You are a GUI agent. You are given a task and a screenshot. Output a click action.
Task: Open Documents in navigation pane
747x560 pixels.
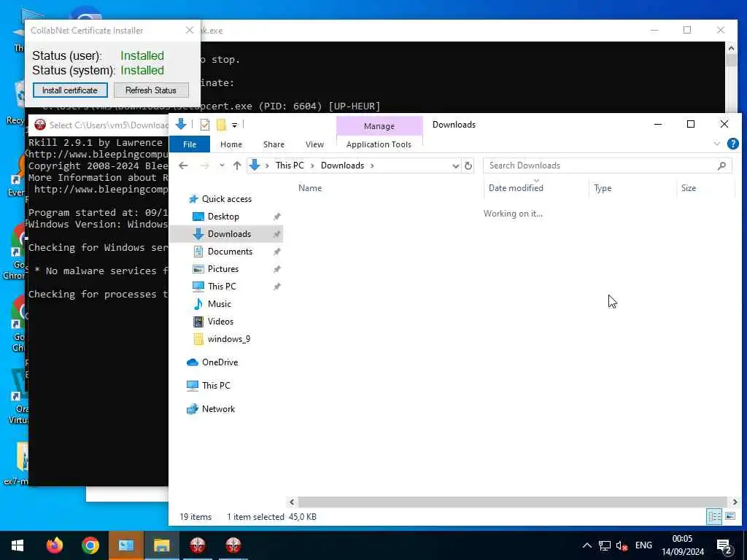230,252
